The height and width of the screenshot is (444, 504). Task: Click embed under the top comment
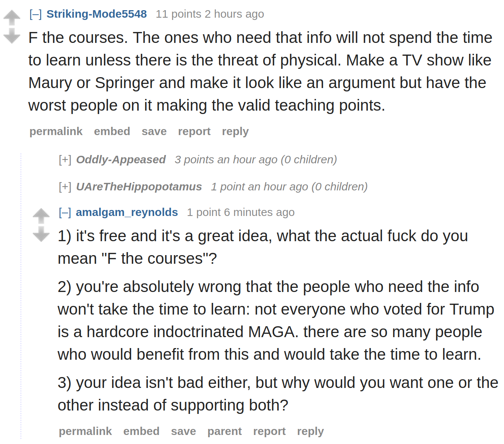click(x=112, y=131)
